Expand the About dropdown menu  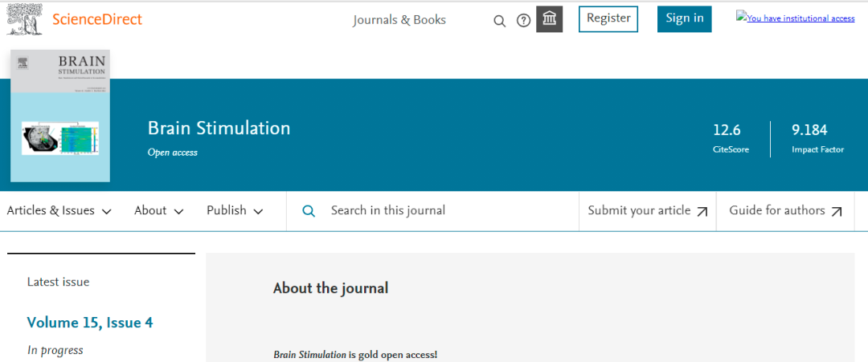tap(158, 211)
